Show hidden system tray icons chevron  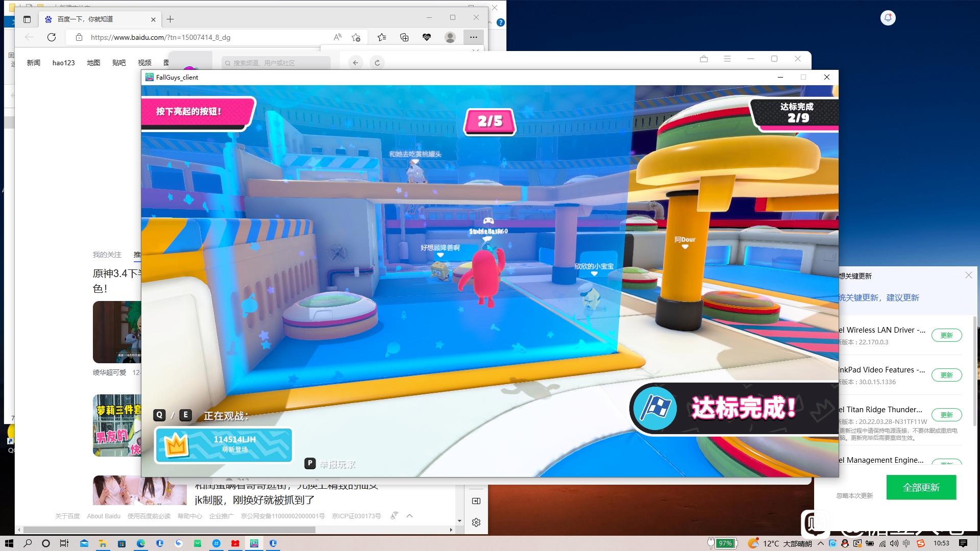click(820, 543)
